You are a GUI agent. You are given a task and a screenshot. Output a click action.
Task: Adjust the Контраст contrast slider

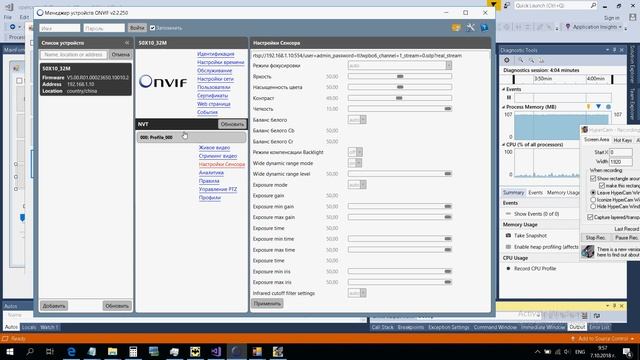tap(400, 98)
